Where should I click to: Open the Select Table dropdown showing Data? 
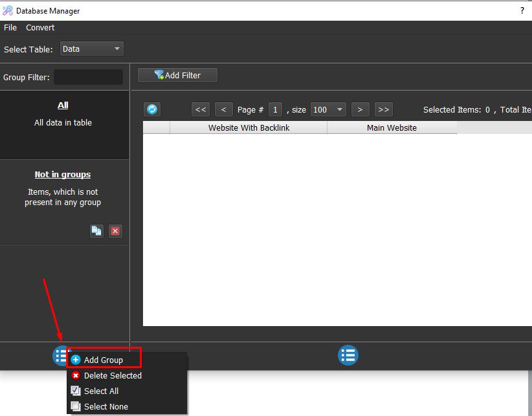coord(92,49)
